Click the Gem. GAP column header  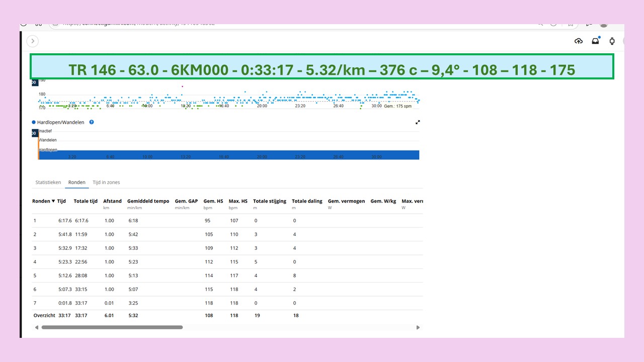click(186, 201)
